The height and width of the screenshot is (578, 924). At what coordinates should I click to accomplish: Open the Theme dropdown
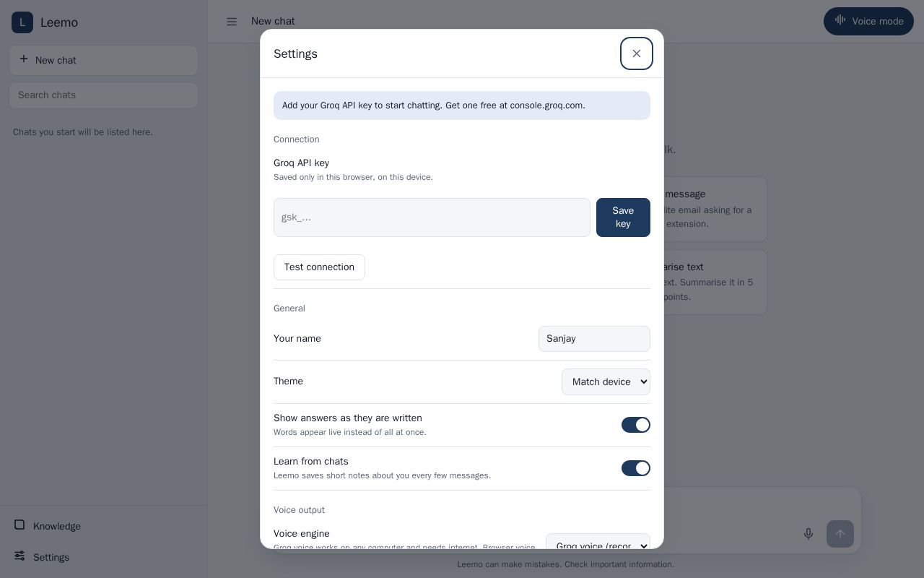606,381
